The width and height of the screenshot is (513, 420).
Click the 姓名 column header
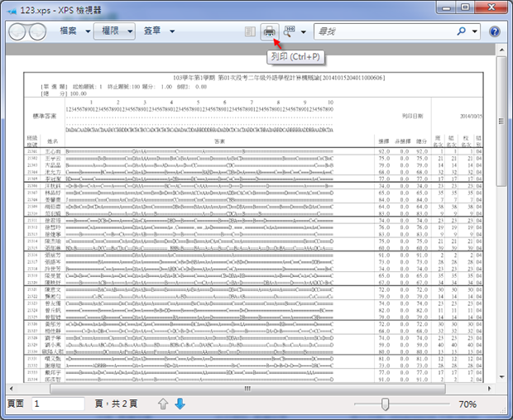click(x=52, y=141)
